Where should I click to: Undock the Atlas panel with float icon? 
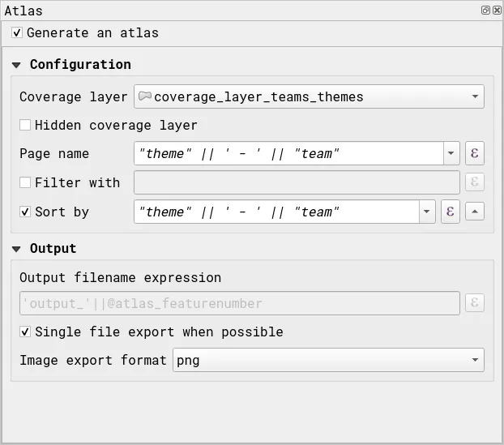click(485, 11)
